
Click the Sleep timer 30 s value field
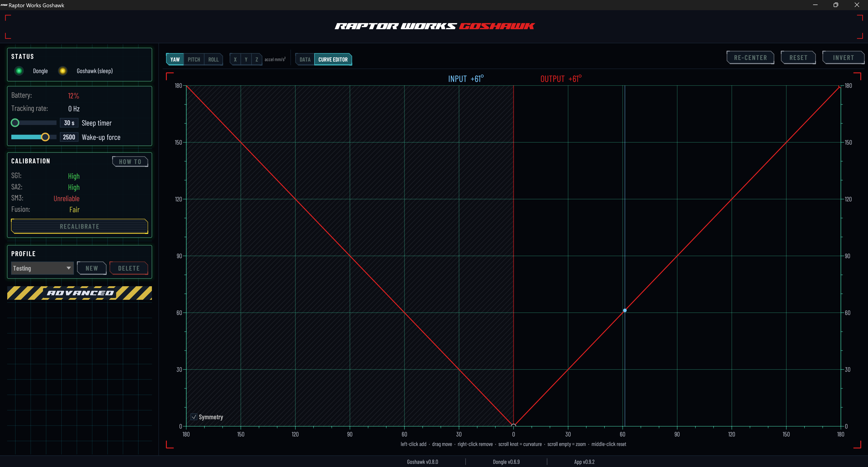coord(69,123)
